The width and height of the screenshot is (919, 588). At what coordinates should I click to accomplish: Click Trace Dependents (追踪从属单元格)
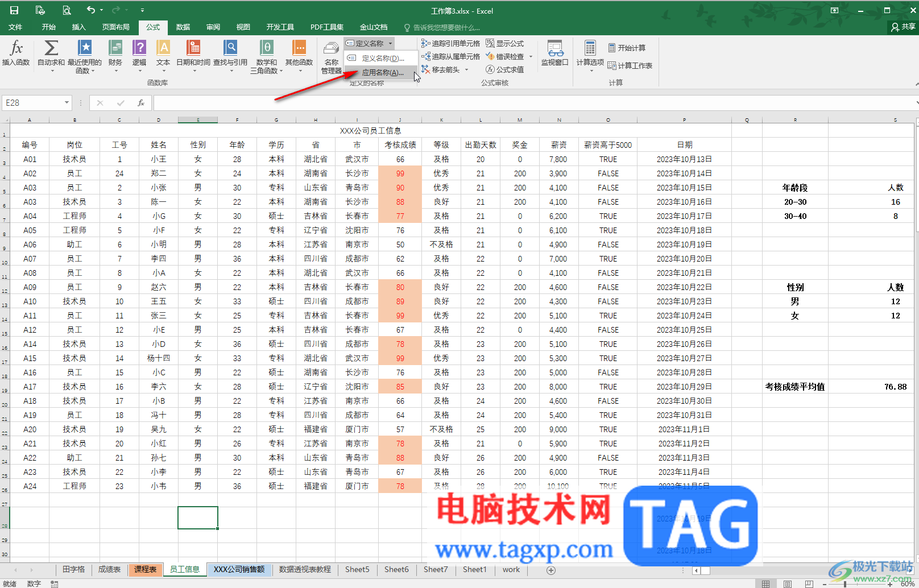coord(450,56)
